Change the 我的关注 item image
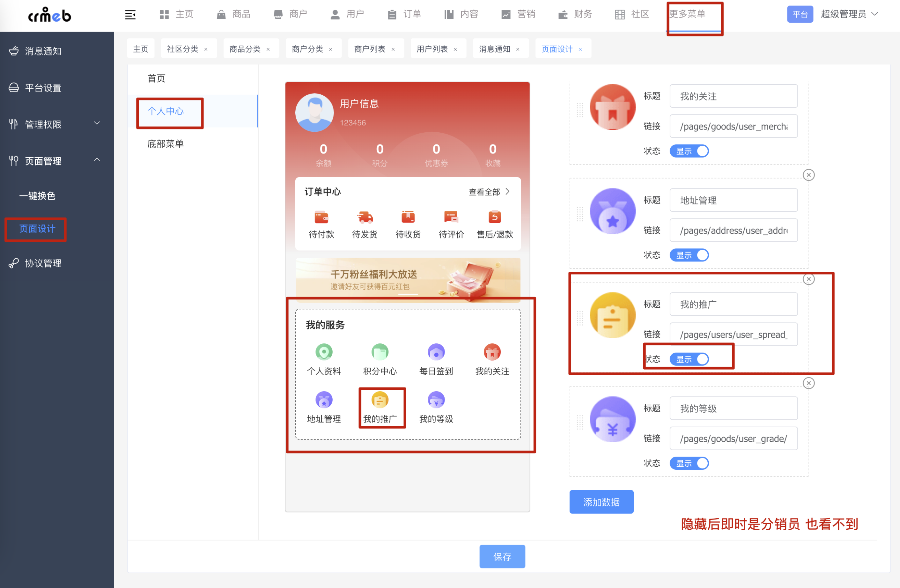This screenshot has height=588, width=900. 613,107
